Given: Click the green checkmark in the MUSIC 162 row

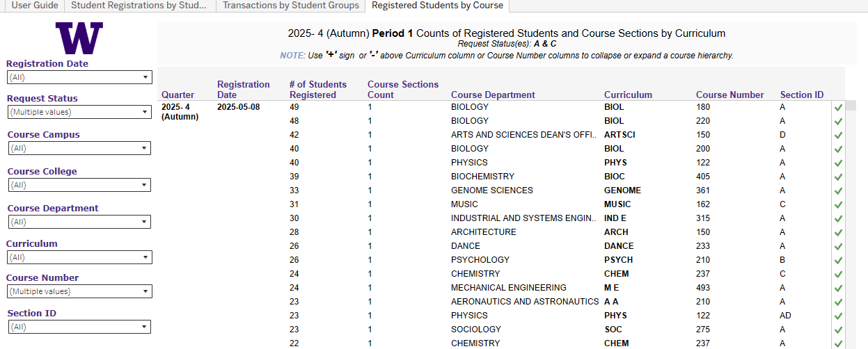Looking at the screenshot, I should point(838,204).
